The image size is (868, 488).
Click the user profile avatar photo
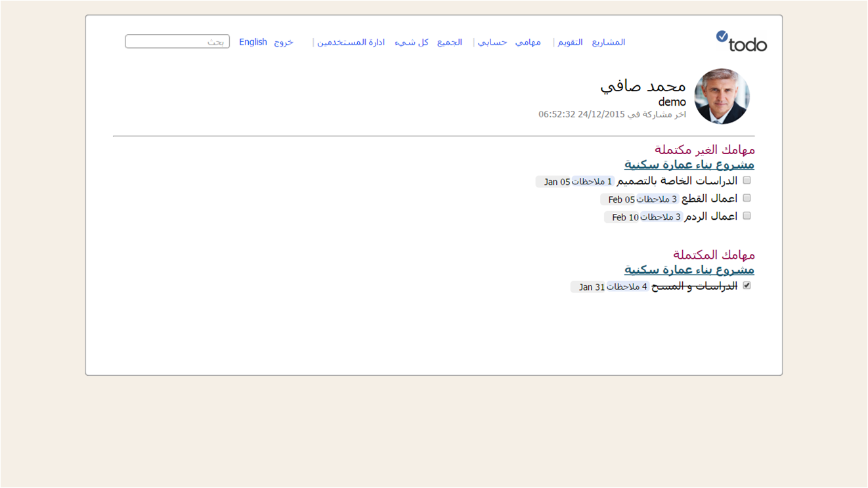(x=722, y=96)
